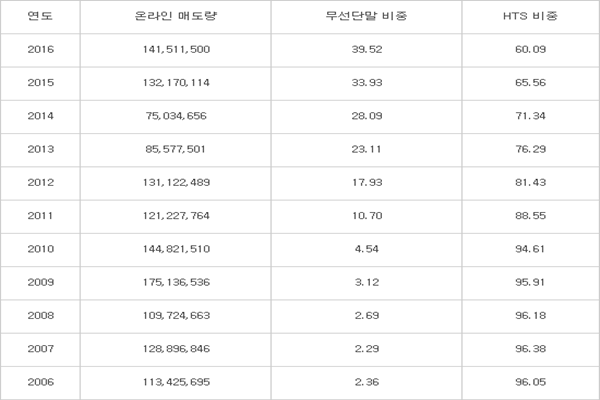Select the value 175,136,536
This screenshot has width=600, height=400.
pyautogui.click(x=176, y=282)
